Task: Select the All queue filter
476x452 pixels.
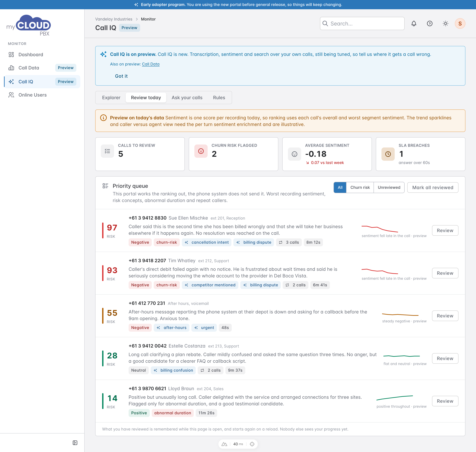Action: point(340,187)
